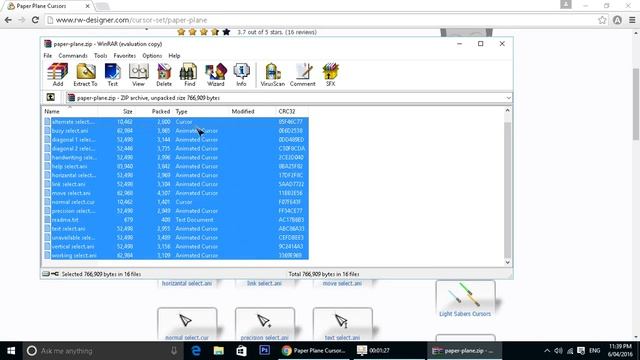Go up one folder level in WinRAR
Screen dimensions: 640x360
click(51, 98)
